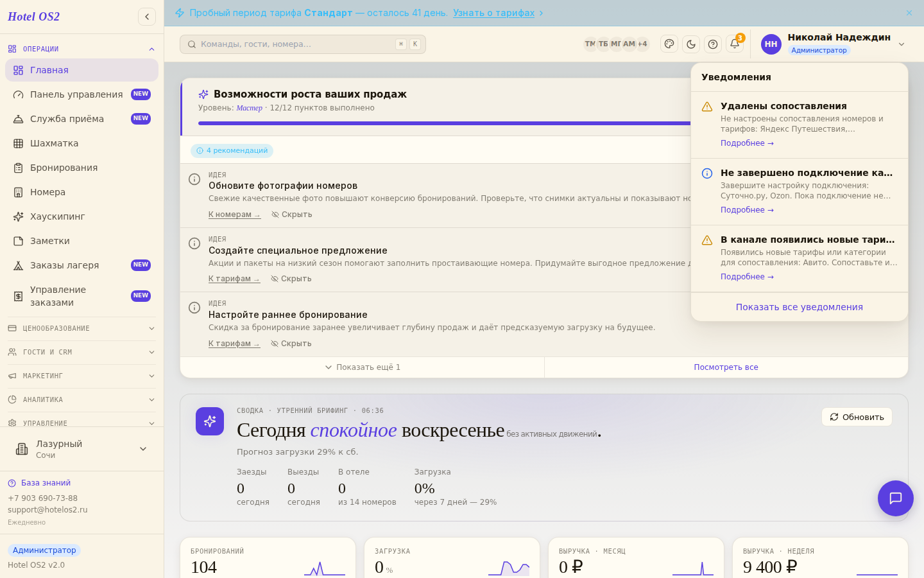Hide the Обновите фотографии номеров idea
This screenshot has height=578, width=924.
[x=291, y=215]
